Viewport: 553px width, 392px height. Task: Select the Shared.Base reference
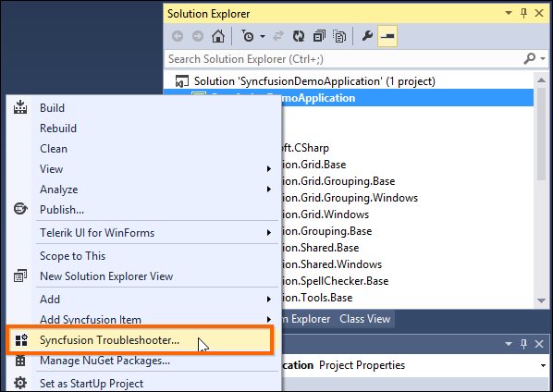click(x=321, y=248)
